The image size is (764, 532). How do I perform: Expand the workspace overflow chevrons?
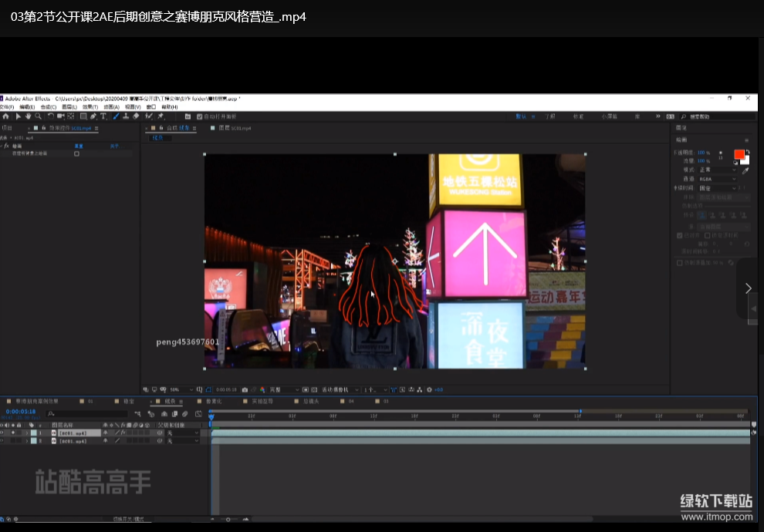point(658,117)
